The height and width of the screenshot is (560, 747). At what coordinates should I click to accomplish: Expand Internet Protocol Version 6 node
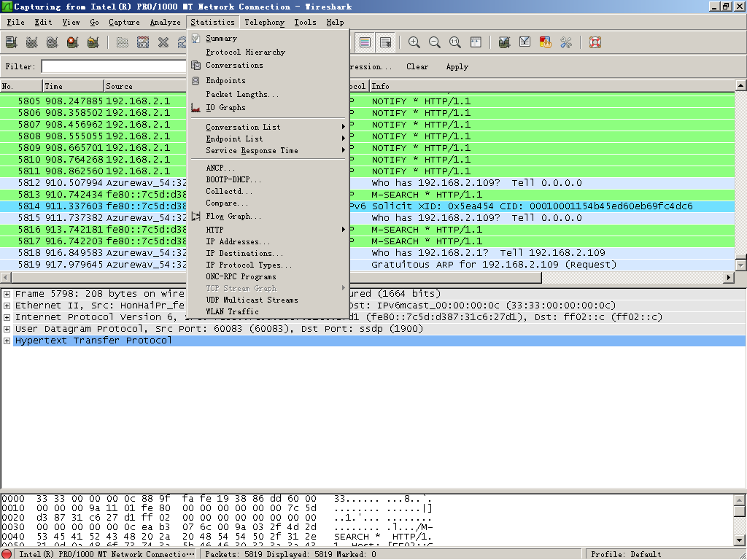7,317
